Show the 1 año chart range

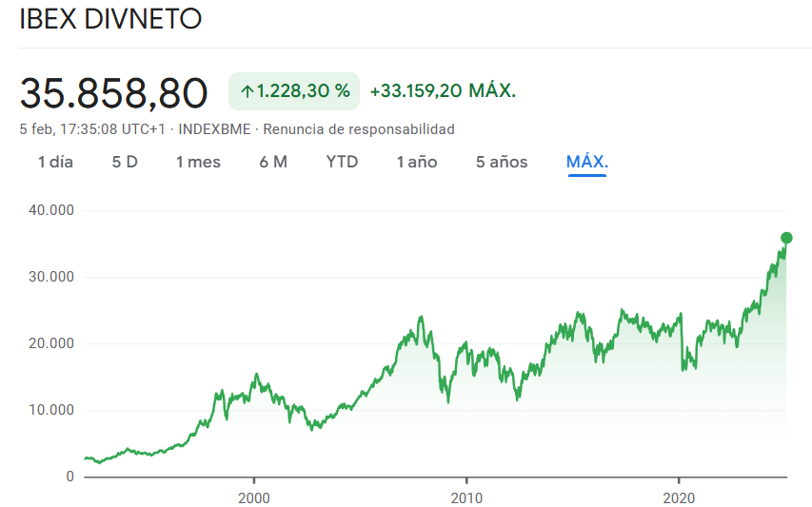point(417,162)
